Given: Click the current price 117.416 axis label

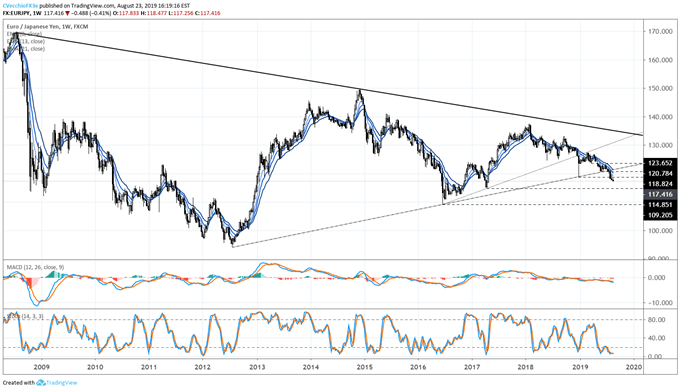Looking at the screenshot, I should [660, 194].
